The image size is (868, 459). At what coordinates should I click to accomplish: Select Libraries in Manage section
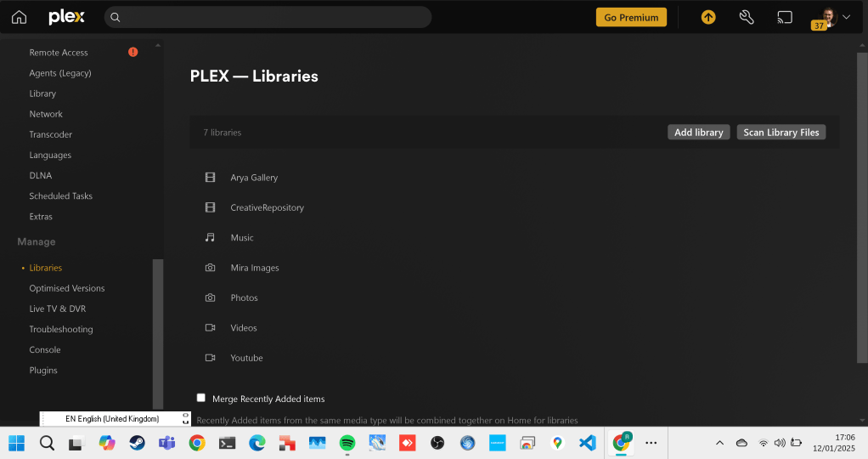(x=45, y=268)
